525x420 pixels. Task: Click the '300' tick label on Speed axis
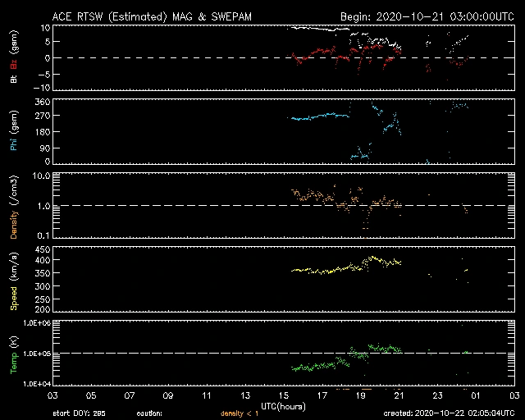(x=43, y=286)
